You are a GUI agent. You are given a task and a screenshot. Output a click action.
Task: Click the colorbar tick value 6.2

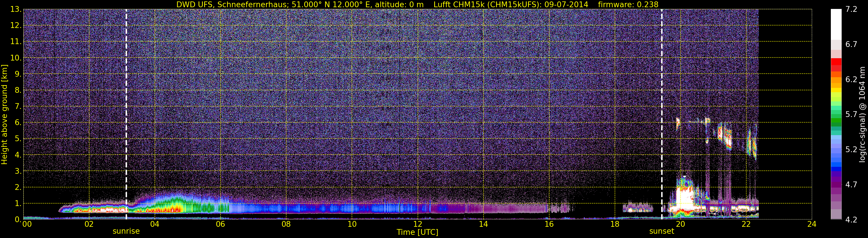pyautogui.click(x=851, y=79)
